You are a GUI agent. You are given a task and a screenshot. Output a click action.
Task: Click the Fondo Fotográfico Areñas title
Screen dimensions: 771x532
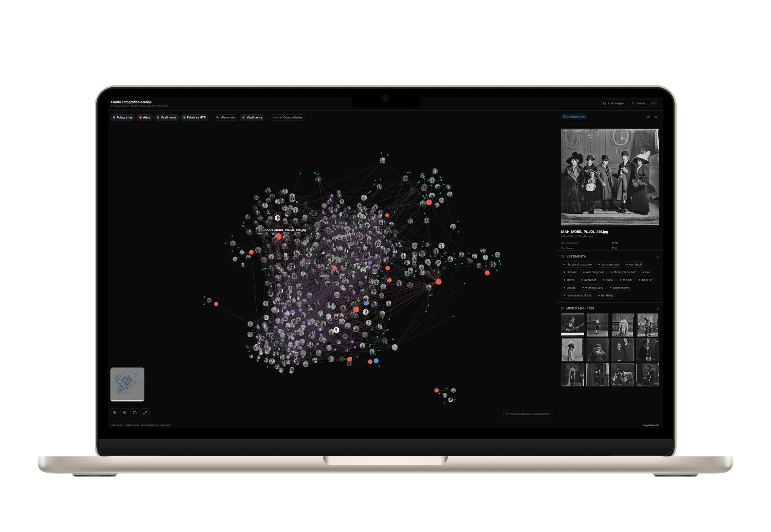[x=131, y=102]
